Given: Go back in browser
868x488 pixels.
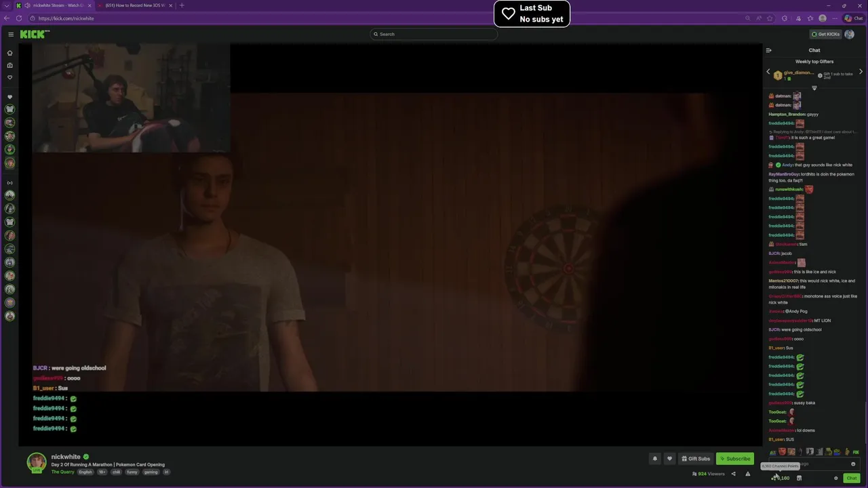Looking at the screenshot, I should click(x=7, y=18).
